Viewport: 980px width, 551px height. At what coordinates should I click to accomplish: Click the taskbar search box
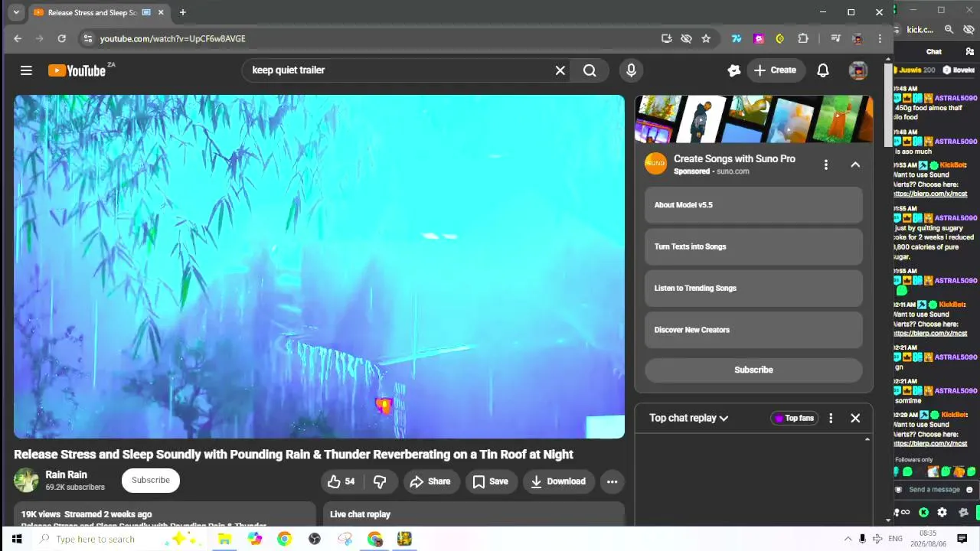click(119, 539)
